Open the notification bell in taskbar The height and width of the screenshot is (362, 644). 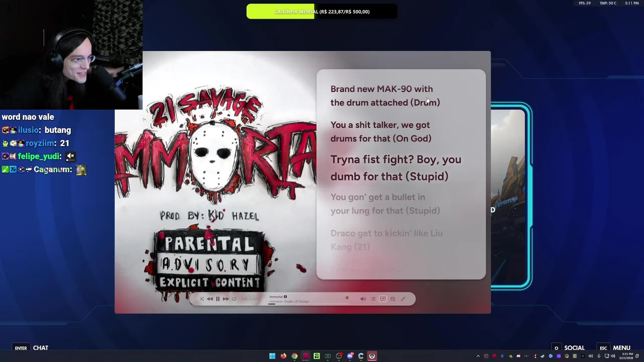[637, 356]
